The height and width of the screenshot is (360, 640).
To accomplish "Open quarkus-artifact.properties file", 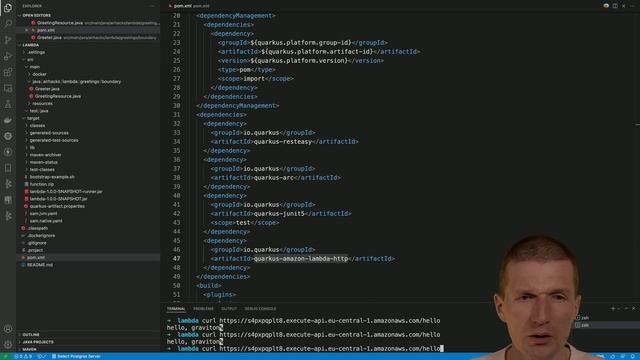I will (x=57, y=207).
